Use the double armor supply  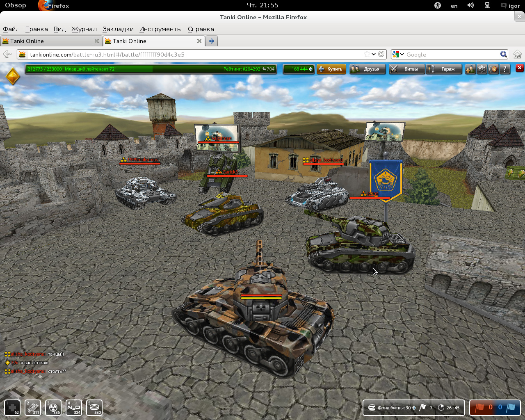(x=33, y=407)
